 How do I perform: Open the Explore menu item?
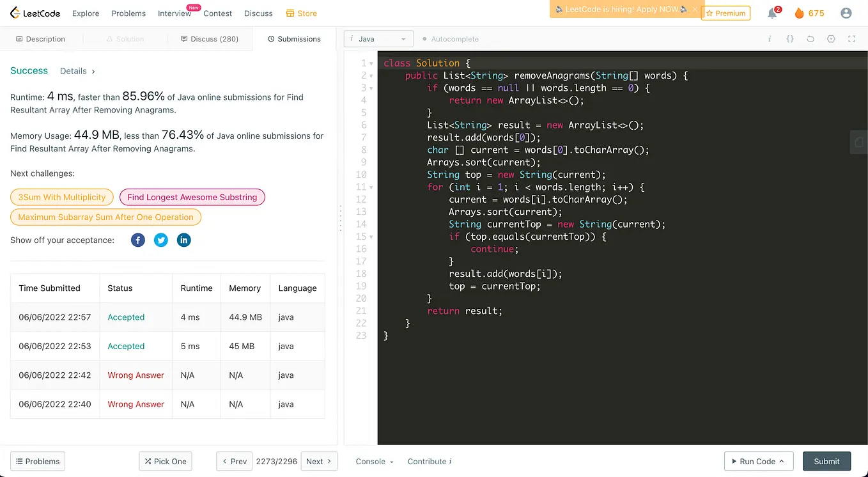pyautogui.click(x=86, y=13)
